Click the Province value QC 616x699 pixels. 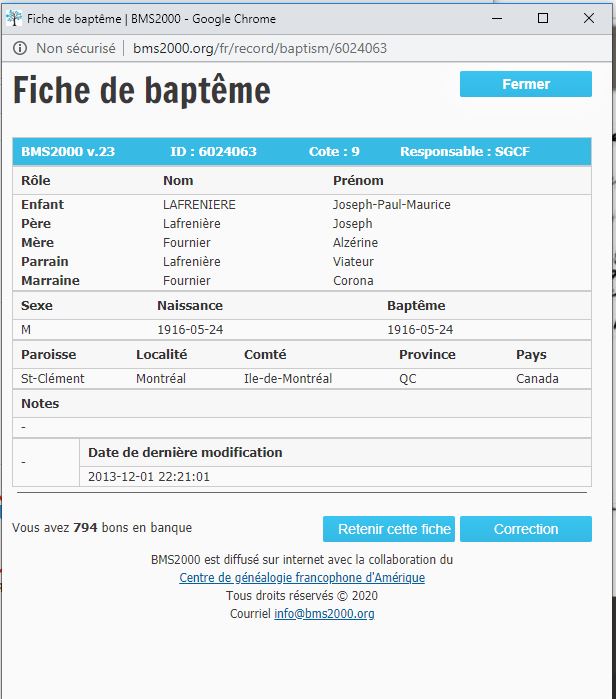click(408, 379)
